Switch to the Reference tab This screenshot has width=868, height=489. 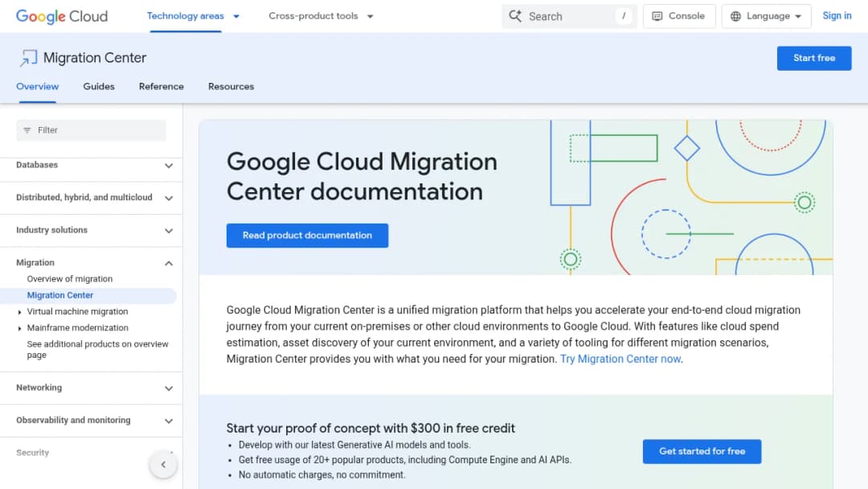161,86
